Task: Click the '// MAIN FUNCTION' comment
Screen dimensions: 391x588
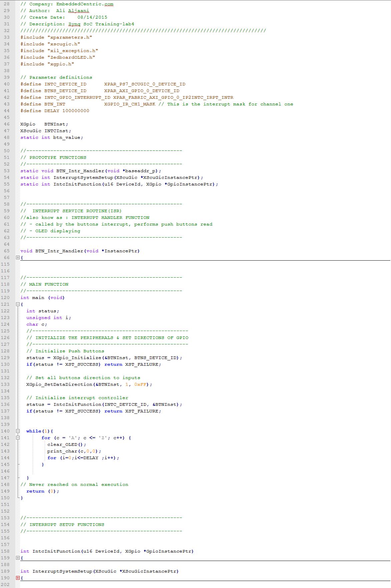Action: click(44, 284)
